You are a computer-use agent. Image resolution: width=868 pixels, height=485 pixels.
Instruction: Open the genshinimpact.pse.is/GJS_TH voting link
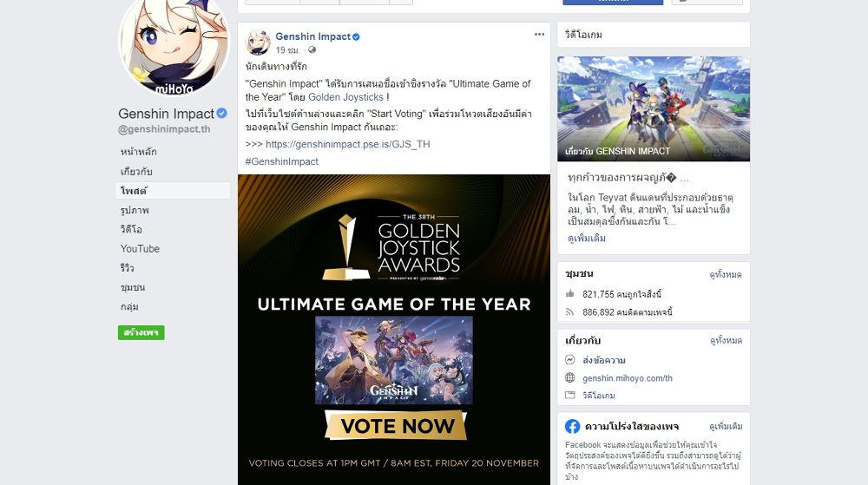(x=347, y=144)
